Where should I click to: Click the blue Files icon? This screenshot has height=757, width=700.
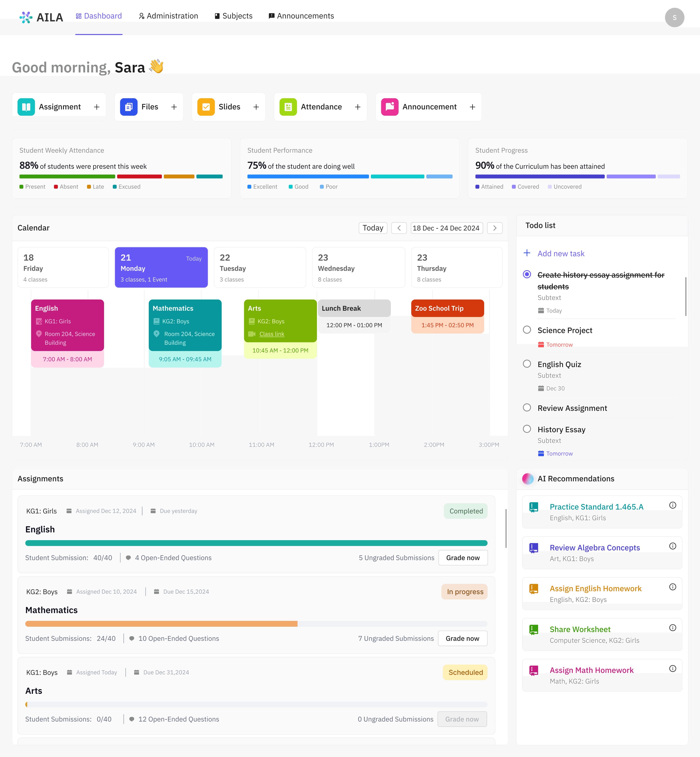(128, 107)
